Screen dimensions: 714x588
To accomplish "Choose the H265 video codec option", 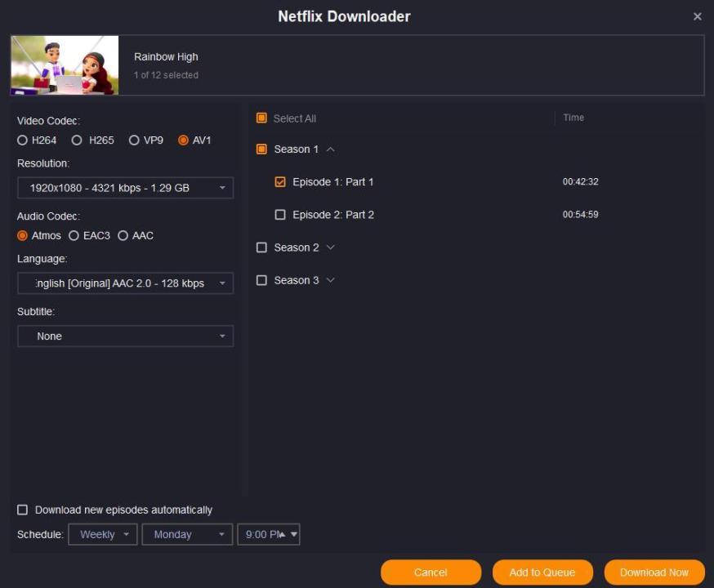I will (x=77, y=140).
